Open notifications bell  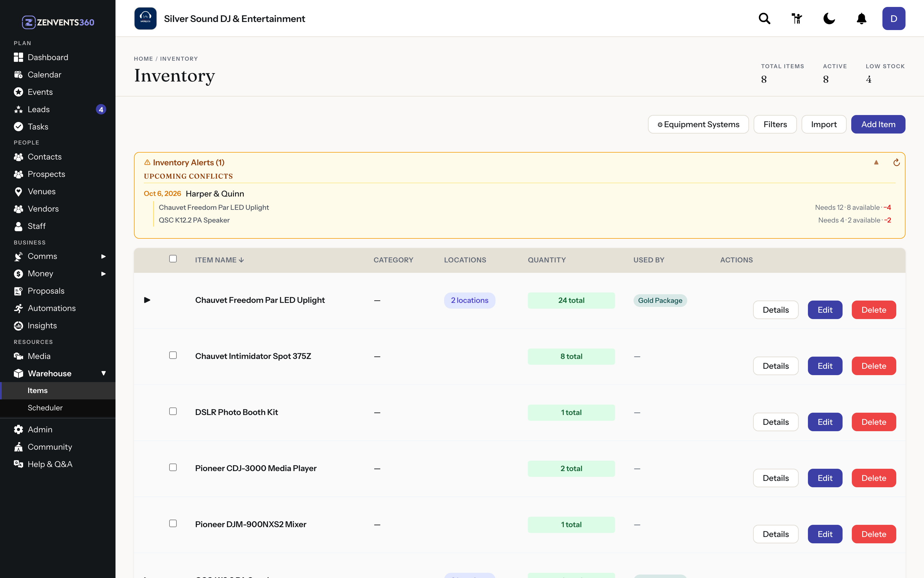(861, 18)
